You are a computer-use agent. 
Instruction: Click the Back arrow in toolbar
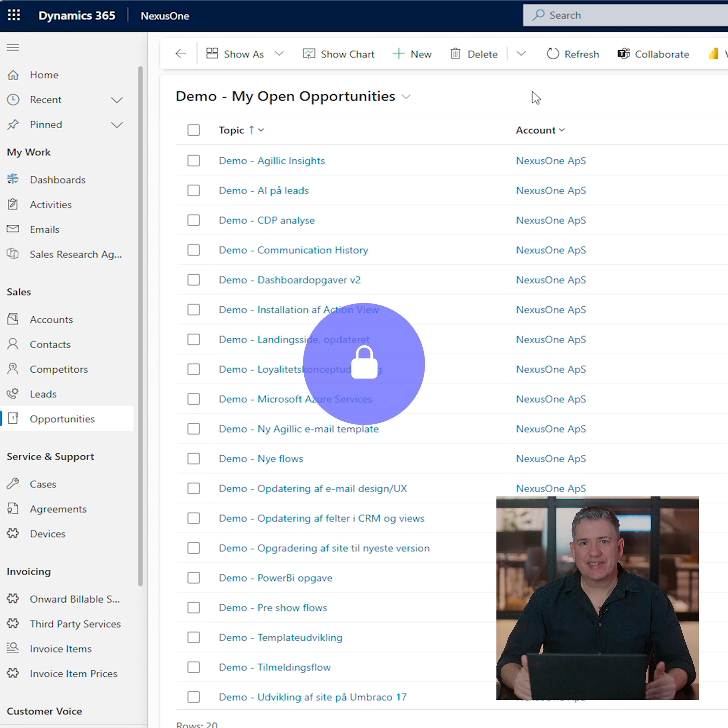pos(181,54)
